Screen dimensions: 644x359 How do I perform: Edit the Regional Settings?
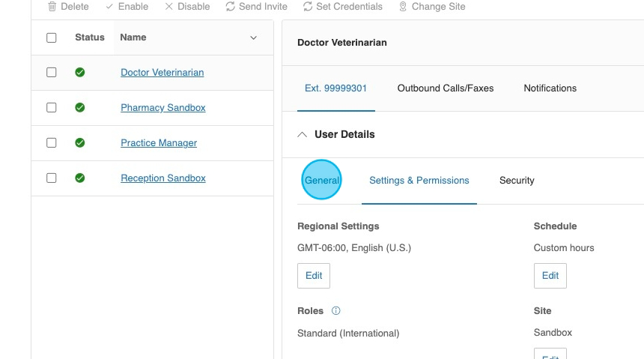point(314,276)
